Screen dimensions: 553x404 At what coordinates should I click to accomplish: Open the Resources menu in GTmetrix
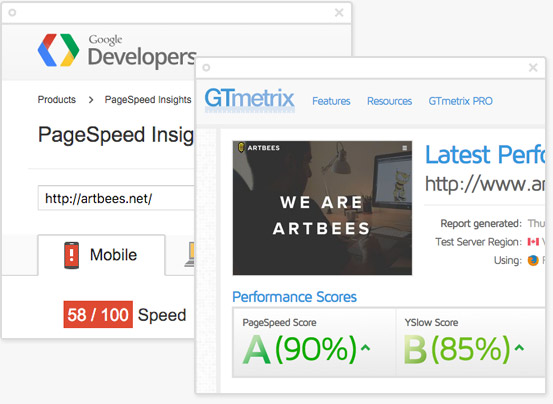coord(389,101)
